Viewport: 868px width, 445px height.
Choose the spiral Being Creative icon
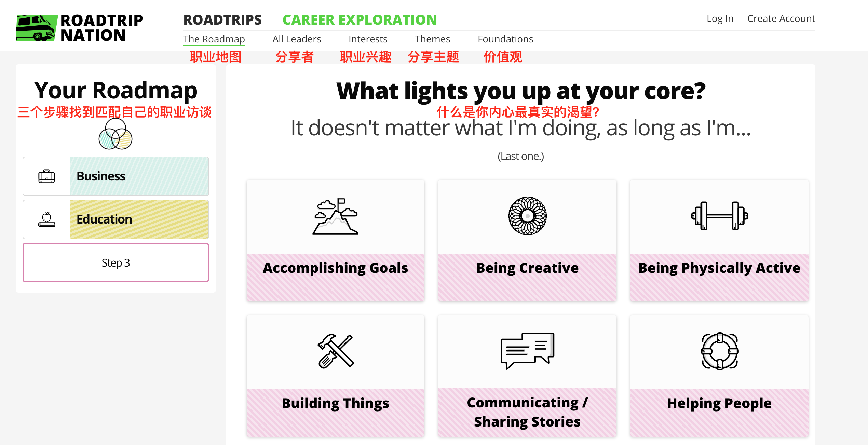coord(527,216)
